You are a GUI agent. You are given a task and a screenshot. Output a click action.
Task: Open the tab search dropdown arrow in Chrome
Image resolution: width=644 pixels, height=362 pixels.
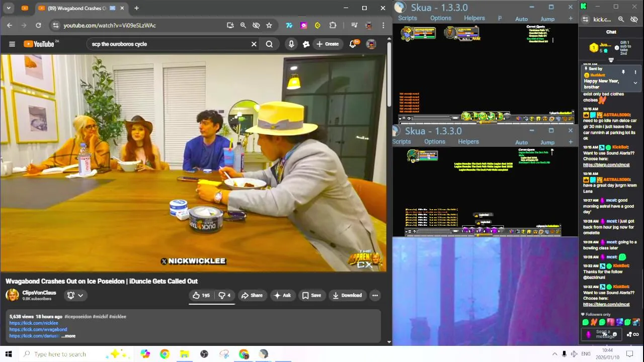coord(9,8)
